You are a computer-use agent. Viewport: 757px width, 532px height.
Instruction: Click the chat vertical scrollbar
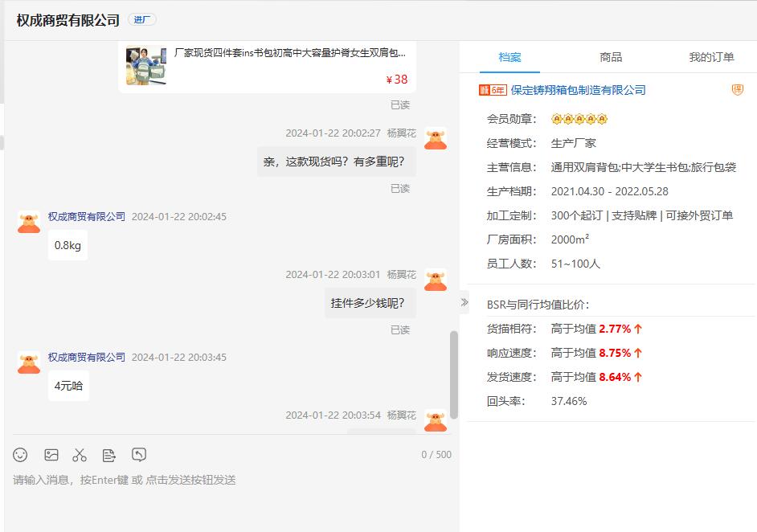[454, 374]
